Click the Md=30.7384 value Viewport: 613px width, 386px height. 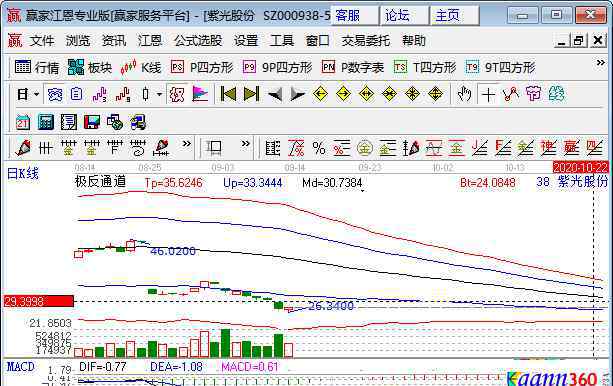tap(332, 183)
